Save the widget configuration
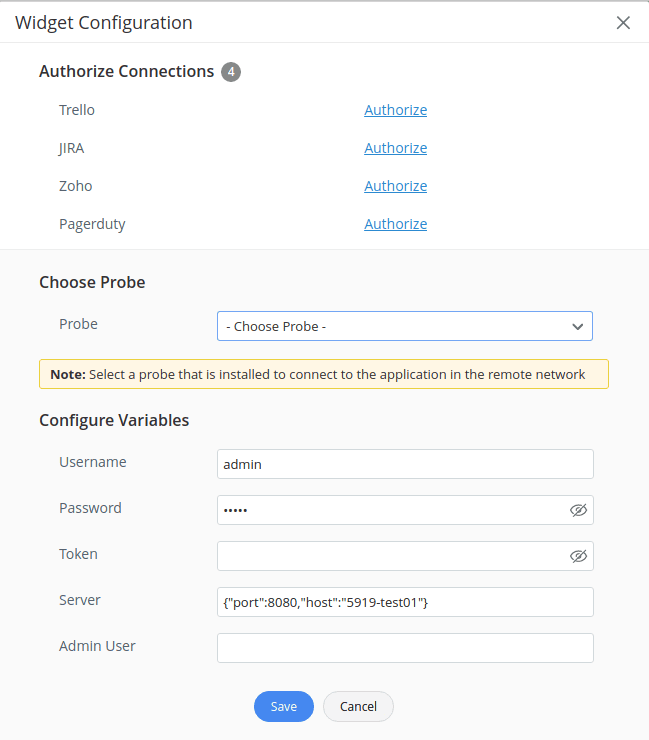The width and height of the screenshot is (649, 740). [x=283, y=706]
